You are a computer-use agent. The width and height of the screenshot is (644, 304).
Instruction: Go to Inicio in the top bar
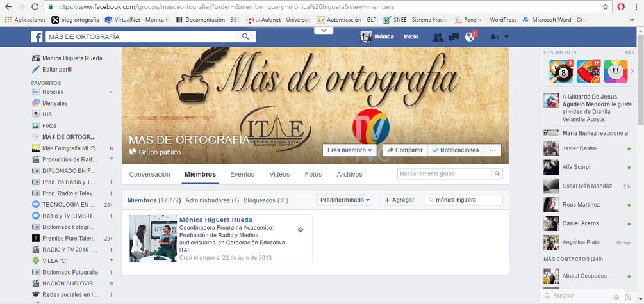tap(411, 37)
